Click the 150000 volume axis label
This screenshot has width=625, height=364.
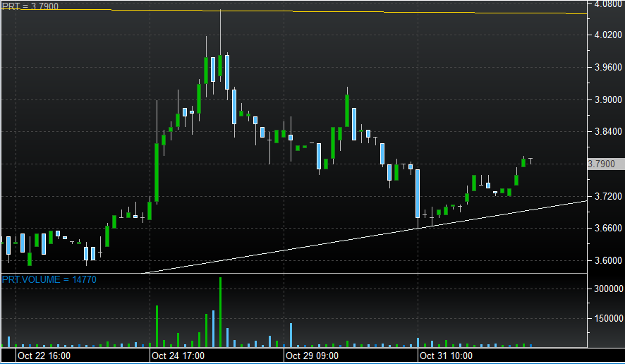(x=607, y=318)
